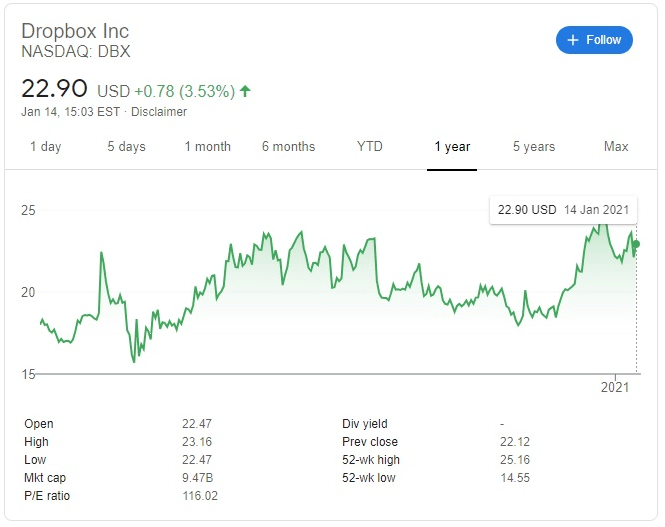Click the large 22.90 price

pyautogui.click(x=54, y=88)
